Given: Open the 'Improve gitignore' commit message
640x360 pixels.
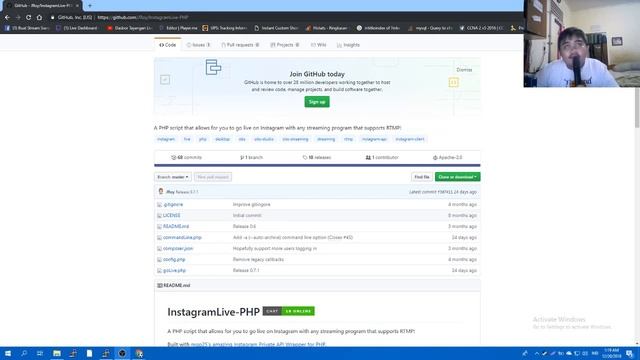Looking at the screenshot, I should [251, 204].
